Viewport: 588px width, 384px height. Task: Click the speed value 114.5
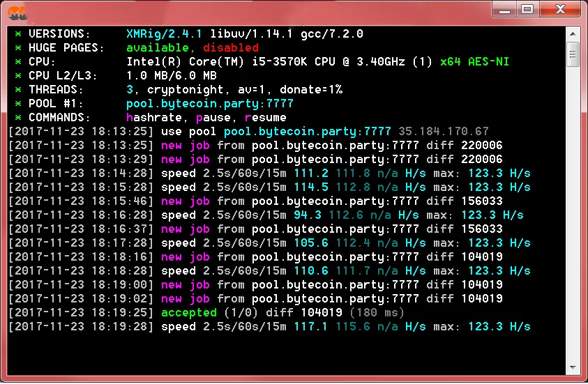tap(311, 187)
